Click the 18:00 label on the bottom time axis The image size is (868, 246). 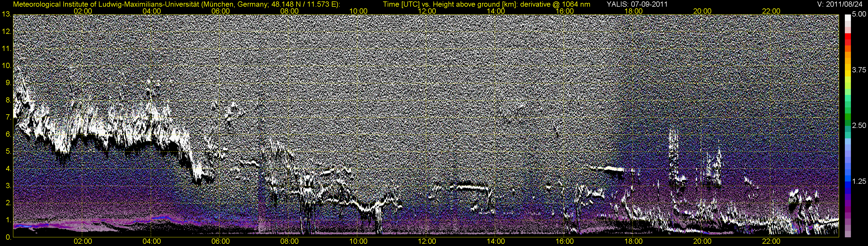coord(633,241)
